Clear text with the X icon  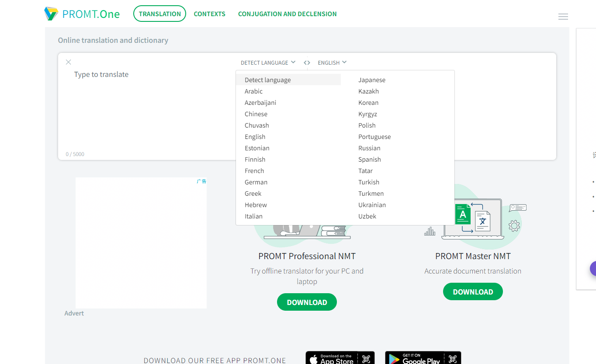(68, 62)
